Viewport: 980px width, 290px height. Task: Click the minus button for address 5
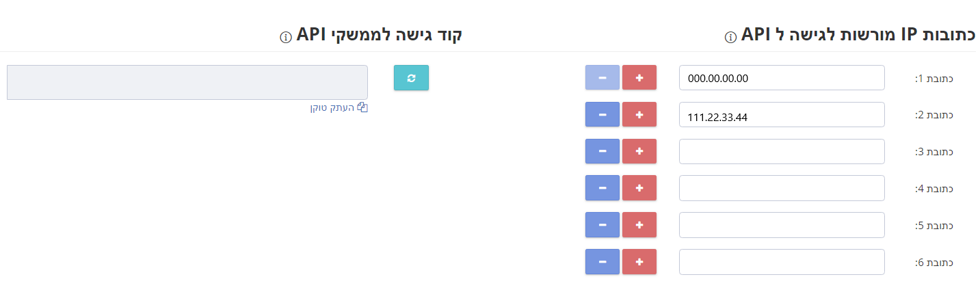602,225
